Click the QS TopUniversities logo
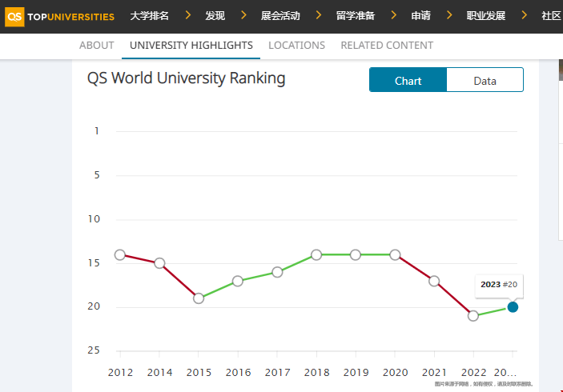563x392 pixels. (59, 17)
